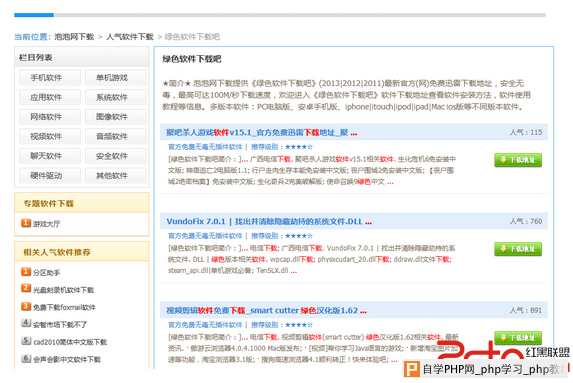Select 安全软件 category
This screenshot has width=573, height=383.
coord(115,156)
